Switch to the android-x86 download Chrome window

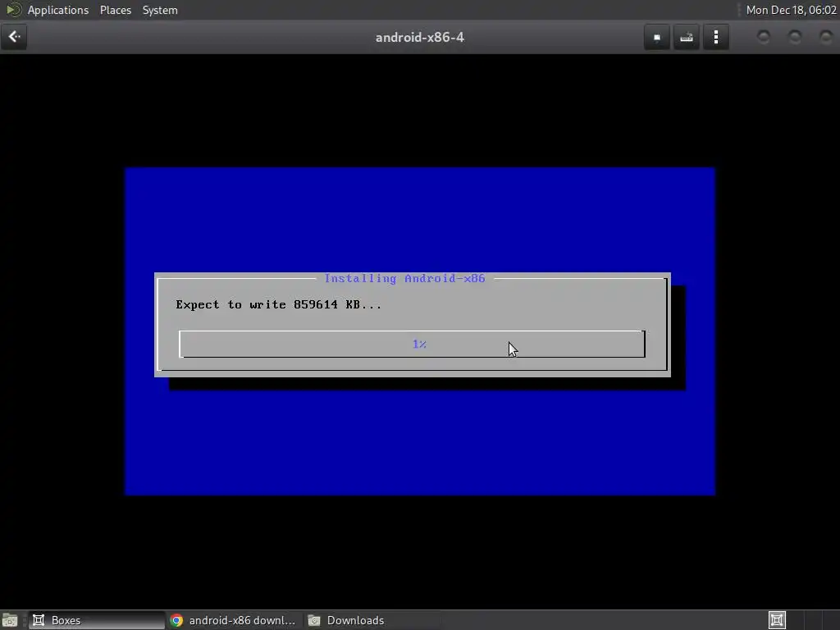click(235, 620)
